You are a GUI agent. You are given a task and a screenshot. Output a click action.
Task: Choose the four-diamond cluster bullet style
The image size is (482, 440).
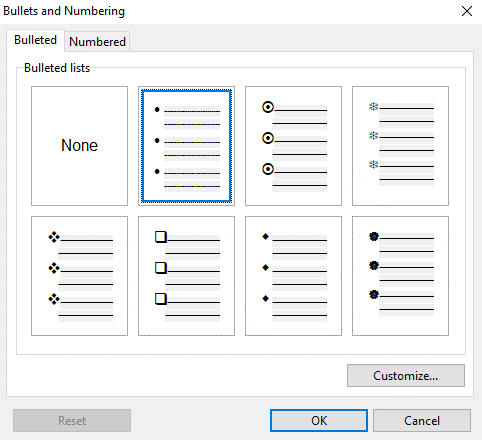[79, 276]
